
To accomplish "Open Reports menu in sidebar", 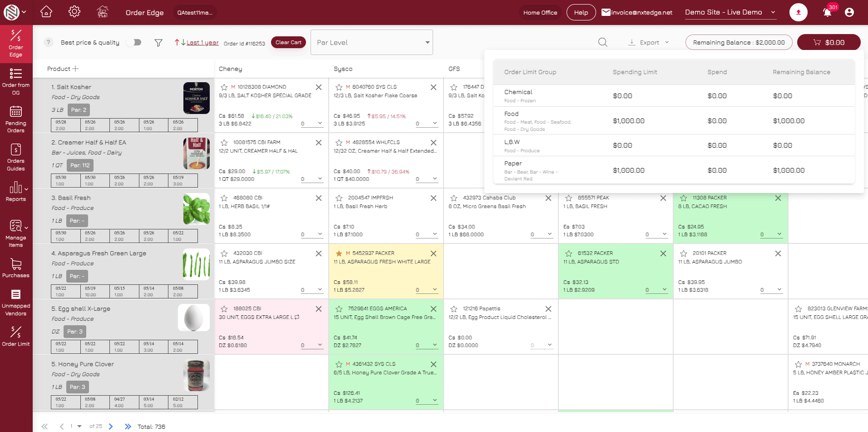I will [x=16, y=191].
